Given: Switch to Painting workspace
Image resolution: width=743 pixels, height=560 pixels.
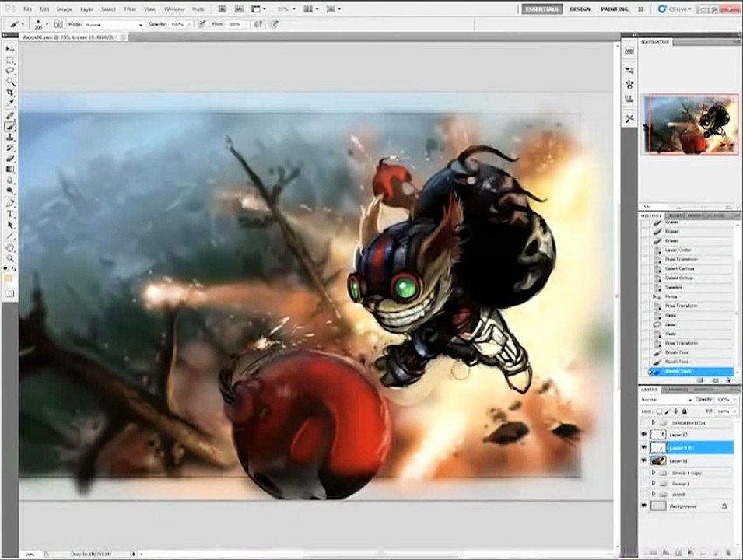Looking at the screenshot, I should coord(615,9).
